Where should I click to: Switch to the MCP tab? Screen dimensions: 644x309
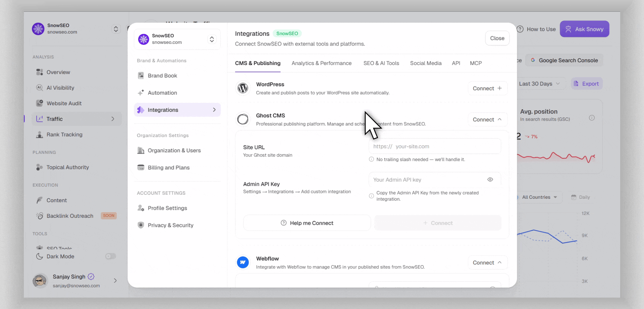[x=476, y=63]
